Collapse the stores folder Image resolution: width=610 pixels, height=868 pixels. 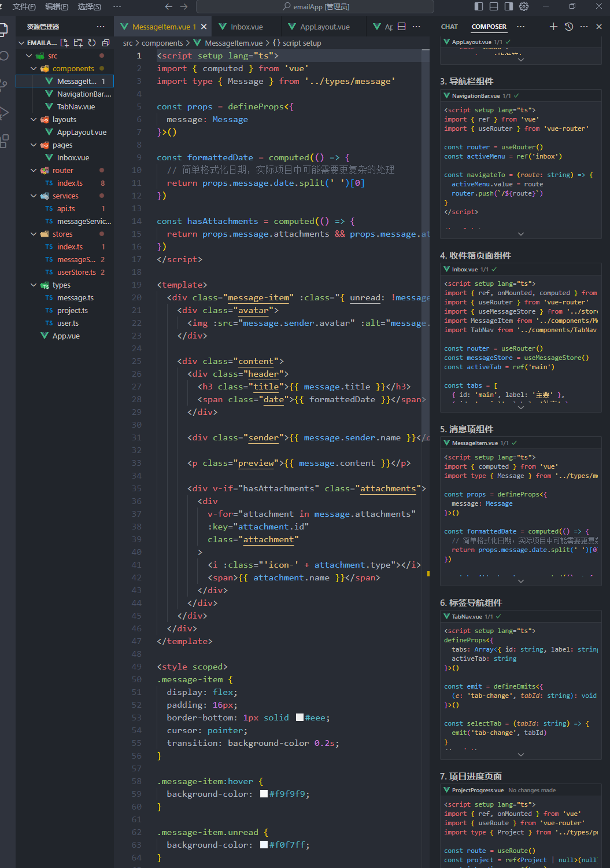click(x=34, y=234)
